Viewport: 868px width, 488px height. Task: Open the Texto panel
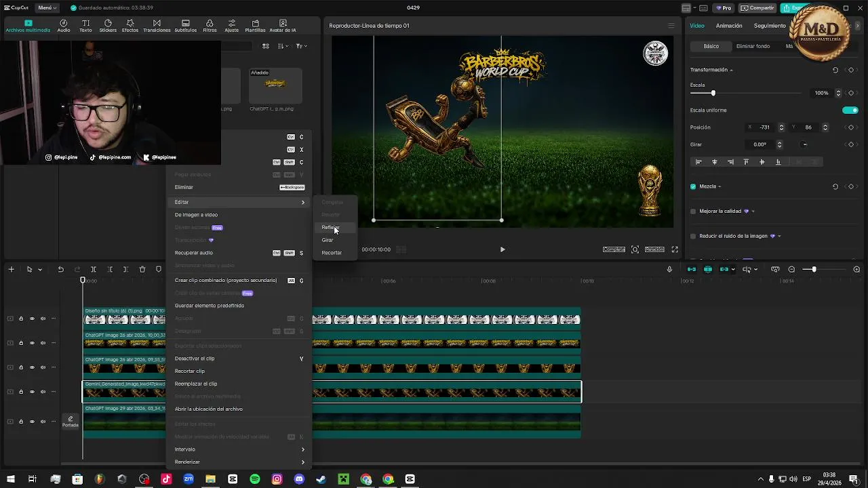pyautogui.click(x=85, y=26)
